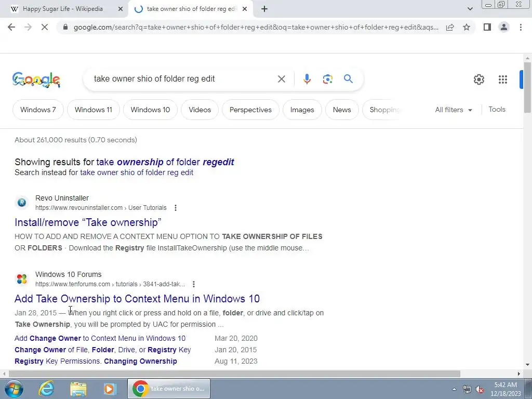The image size is (532, 399).
Task: Open the Chrome profile avatar
Action: pos(504,27)
